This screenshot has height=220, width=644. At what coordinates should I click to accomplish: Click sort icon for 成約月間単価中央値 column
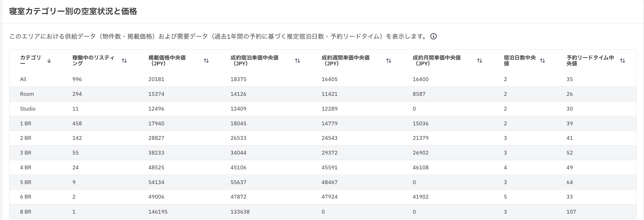480,61
